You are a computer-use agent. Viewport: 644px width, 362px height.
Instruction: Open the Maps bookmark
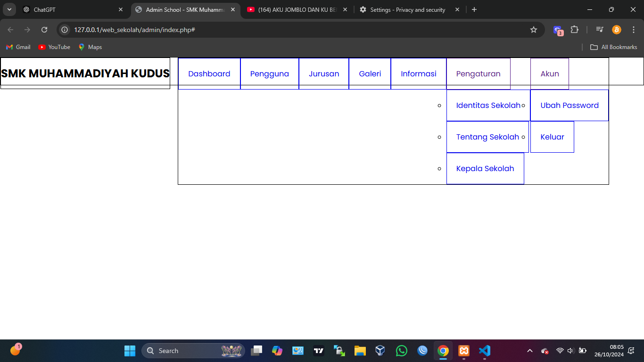90,47
